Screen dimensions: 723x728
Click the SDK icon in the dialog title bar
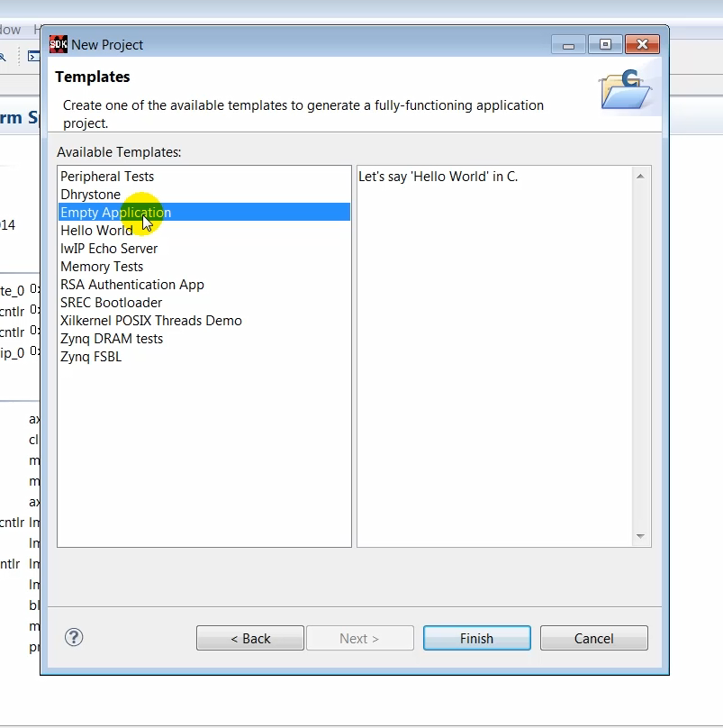click(x=58, y=43)
